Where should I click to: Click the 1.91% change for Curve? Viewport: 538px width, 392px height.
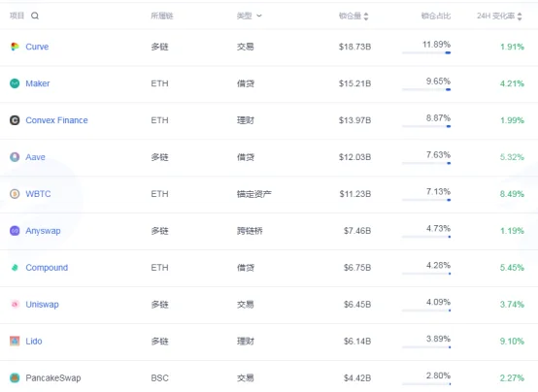512,47
